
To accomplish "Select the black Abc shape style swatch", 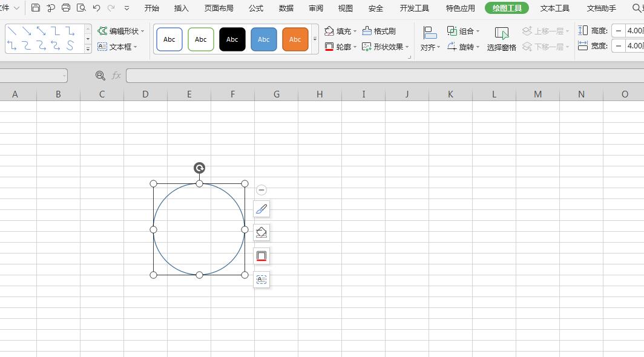I will 232,39.
